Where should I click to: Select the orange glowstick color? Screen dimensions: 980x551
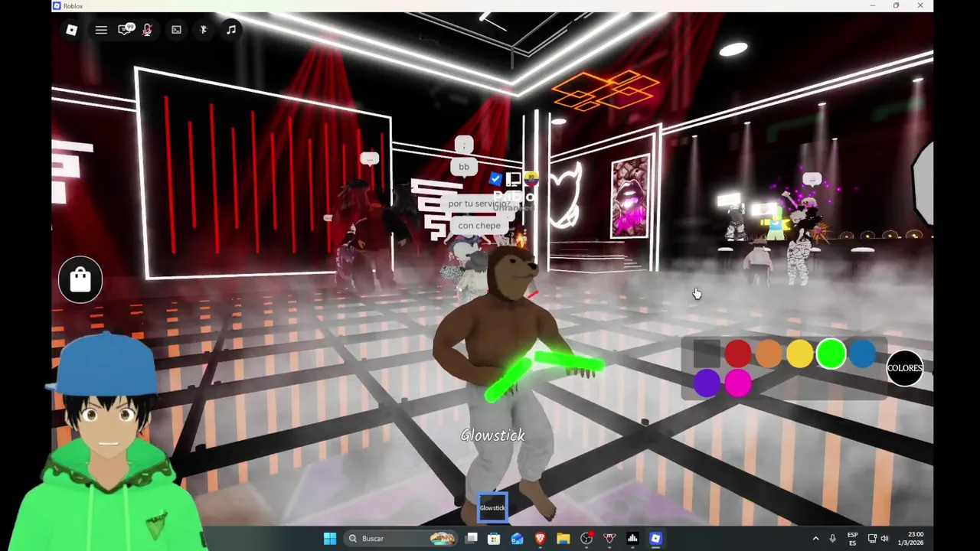769,354
